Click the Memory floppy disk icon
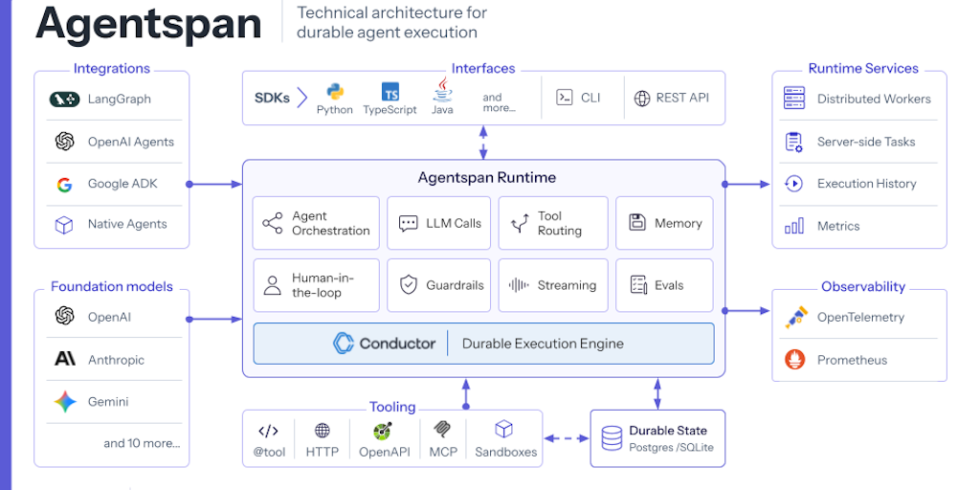This screenshot has height=490, width=980. point(636,222)
